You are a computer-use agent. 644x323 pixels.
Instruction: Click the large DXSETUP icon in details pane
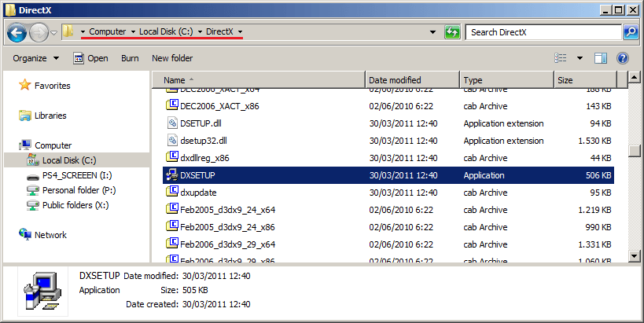pyautogui.click(x=42, y=292)
